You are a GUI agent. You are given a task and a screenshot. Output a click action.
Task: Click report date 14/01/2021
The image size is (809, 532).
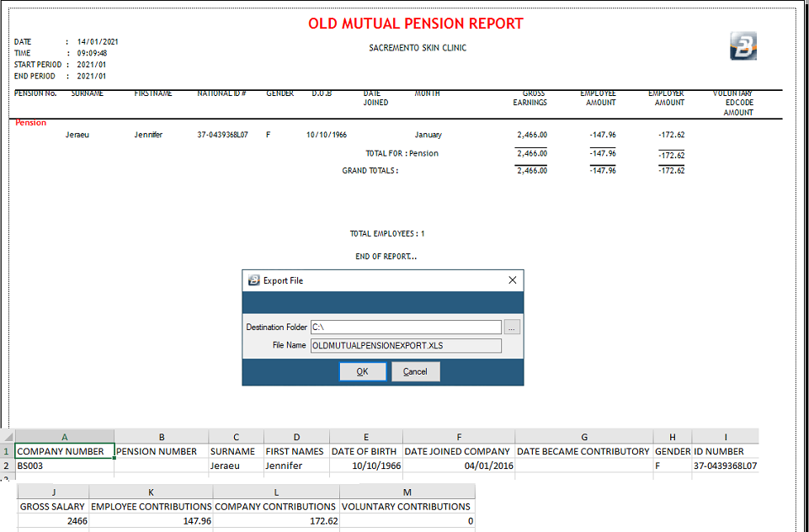(x=98, y=42)
